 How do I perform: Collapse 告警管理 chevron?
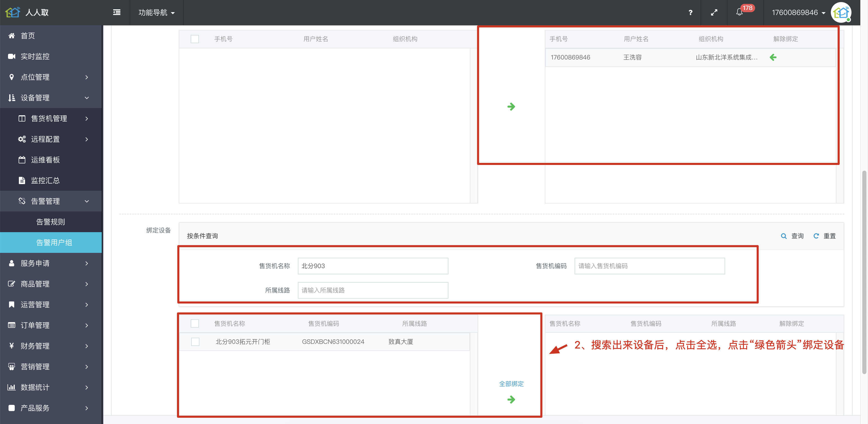click(87, 201)
